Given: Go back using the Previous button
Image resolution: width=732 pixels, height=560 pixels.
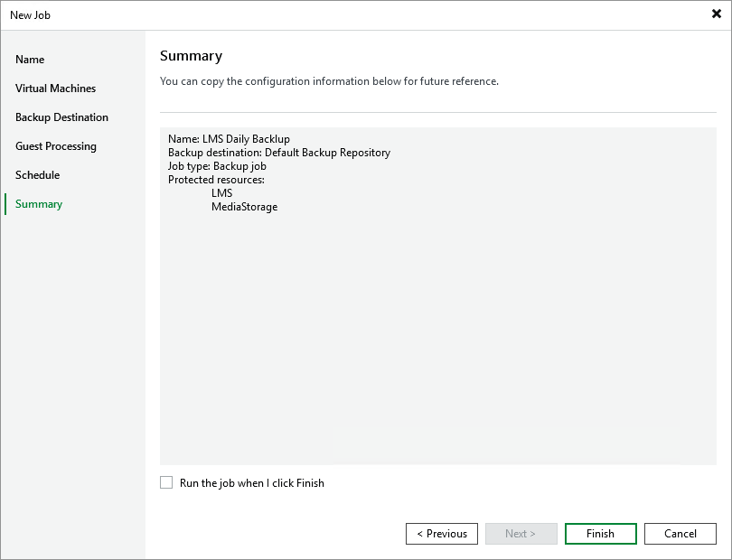Looking at the screenshot, I should [442, 534].
